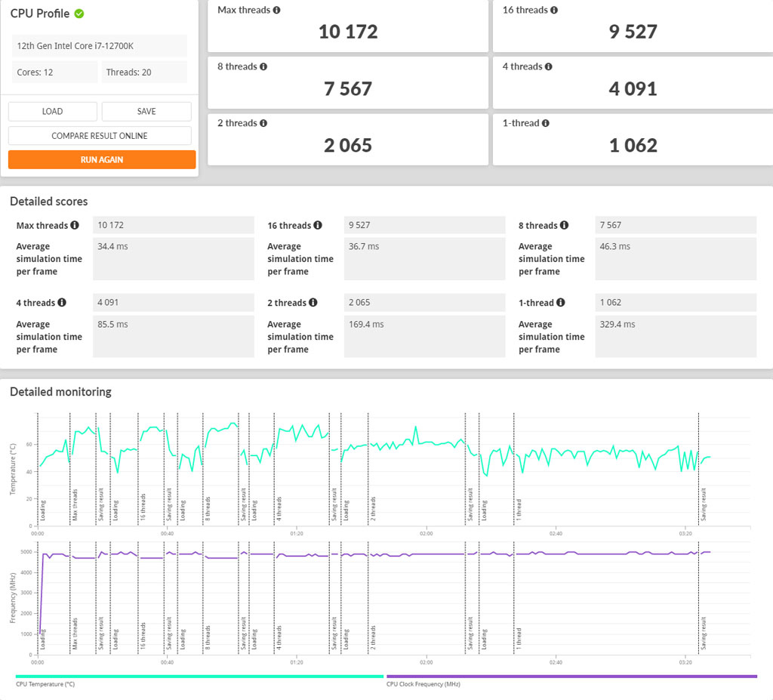This screenshot has height=700, width=773.
Task: Click the Detailed monitoring heading
Action: pyautogui.click(x=60, y=392)
